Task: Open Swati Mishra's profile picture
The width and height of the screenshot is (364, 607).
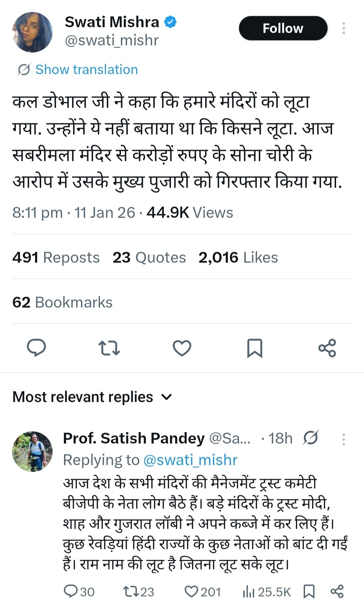Action: (x=32, y=32)
